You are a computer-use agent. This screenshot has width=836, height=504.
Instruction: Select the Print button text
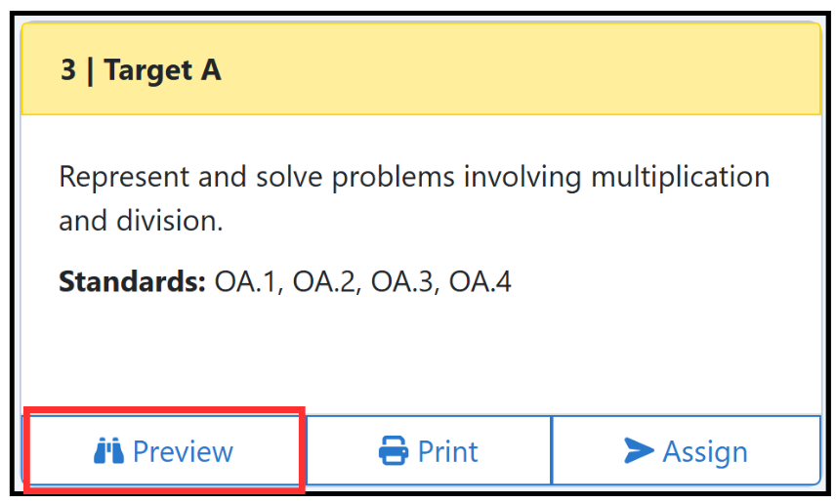pyautogui.click(x=448, y=451)
